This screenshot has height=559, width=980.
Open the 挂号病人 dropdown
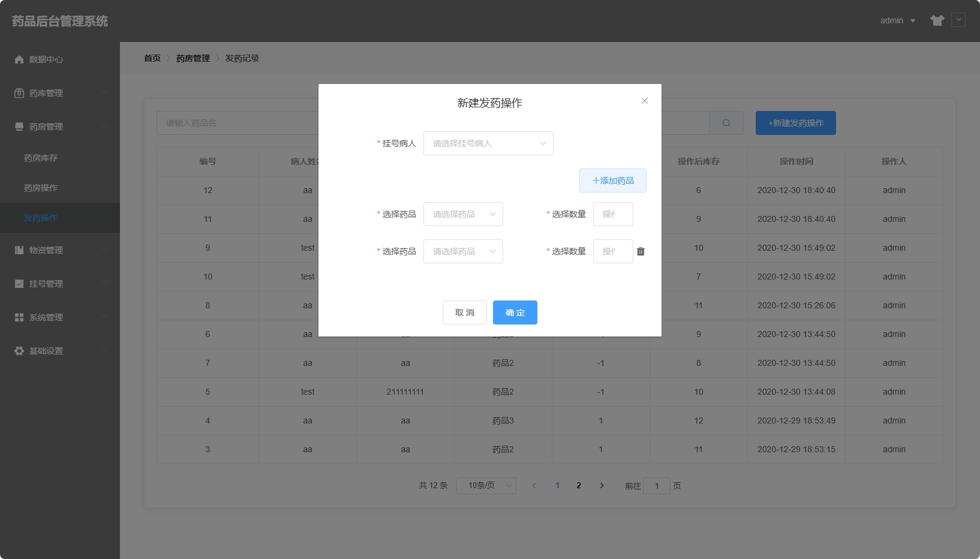click(488, 143)
